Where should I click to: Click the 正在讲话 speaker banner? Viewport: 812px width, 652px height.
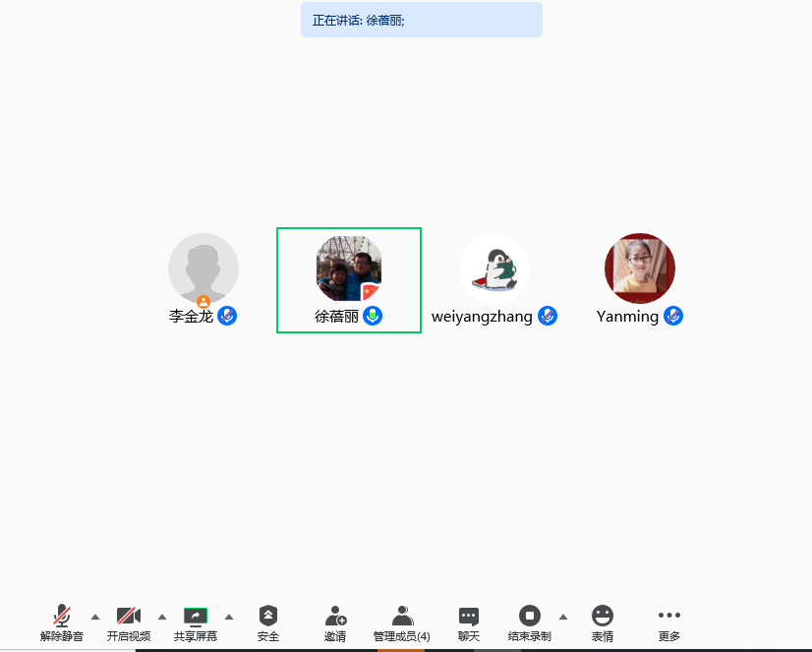coord(421,20)
